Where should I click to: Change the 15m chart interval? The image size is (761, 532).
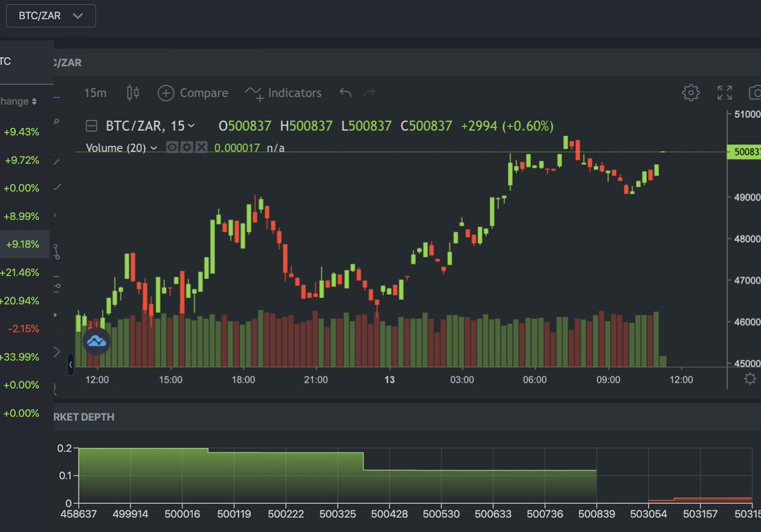pos(95,93)
